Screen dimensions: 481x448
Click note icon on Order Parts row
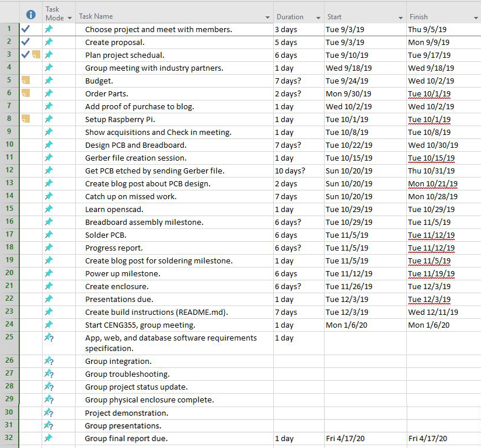pyautogui.click(x=26, y=93)
